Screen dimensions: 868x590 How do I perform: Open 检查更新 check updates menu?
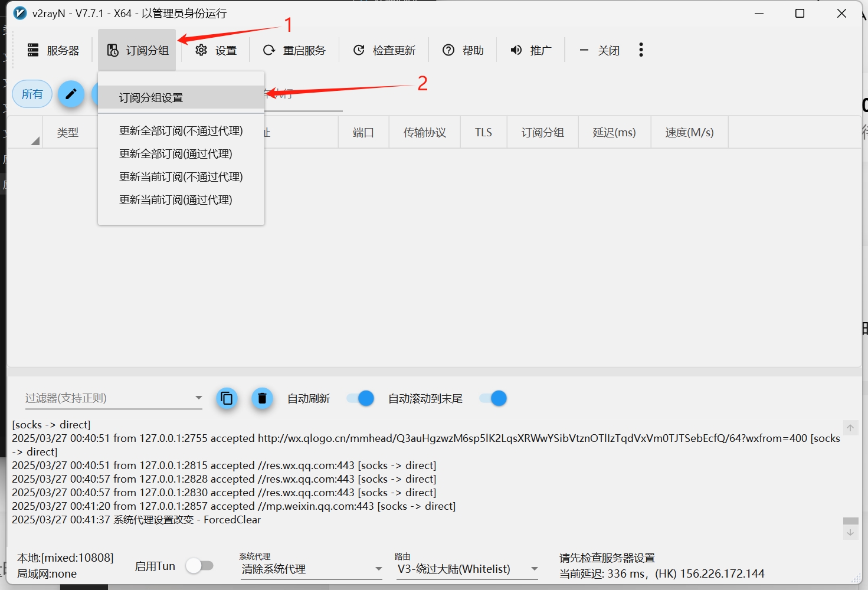coord(384,50)
